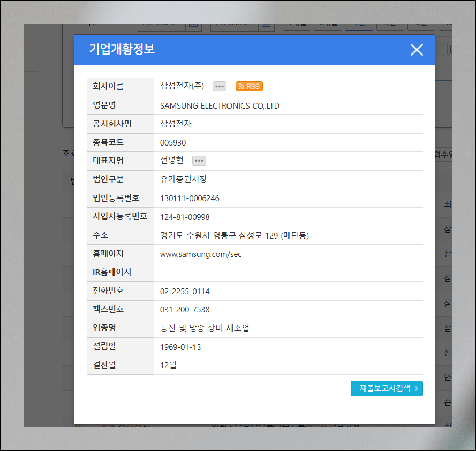The width and height of the screenshot is (476, 451).
Task: Select the fax number 031-200-7538
Action: (x=185, y=310)
